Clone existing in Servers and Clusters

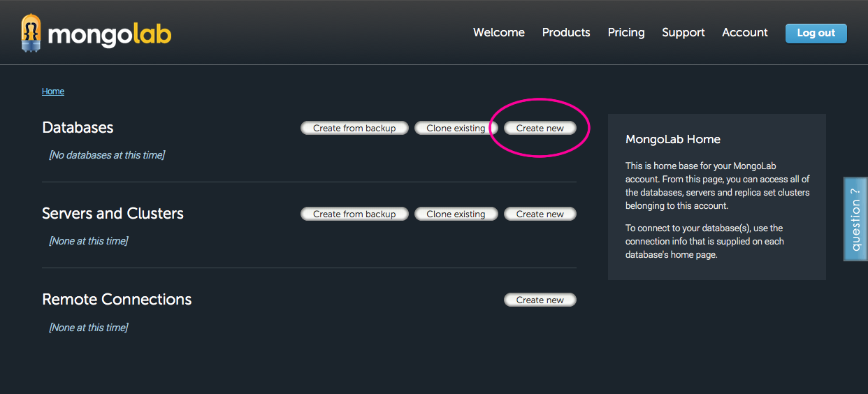pyautogui.click(x=456, y=214)
